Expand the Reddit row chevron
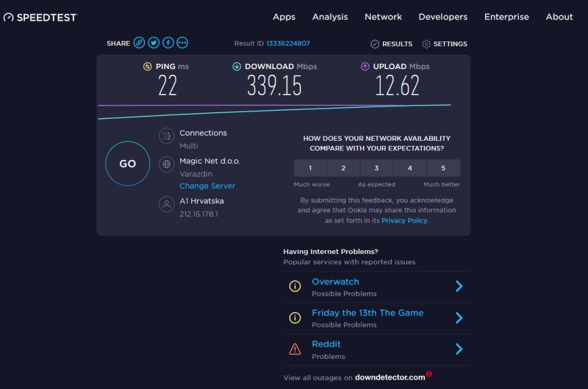The image size is (588, 389). click(x=459, y=349)
